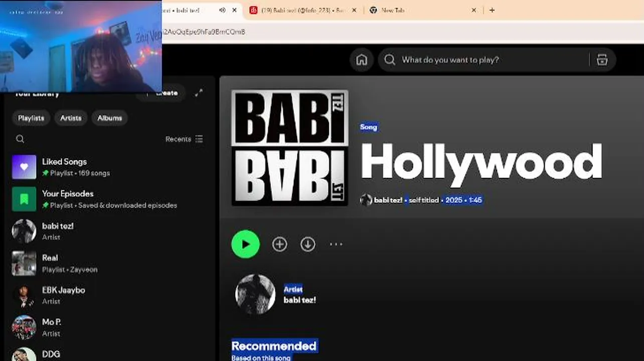The image size is (644, 361).
Task: Open DDG in the library list
Action: coord(109,354)
